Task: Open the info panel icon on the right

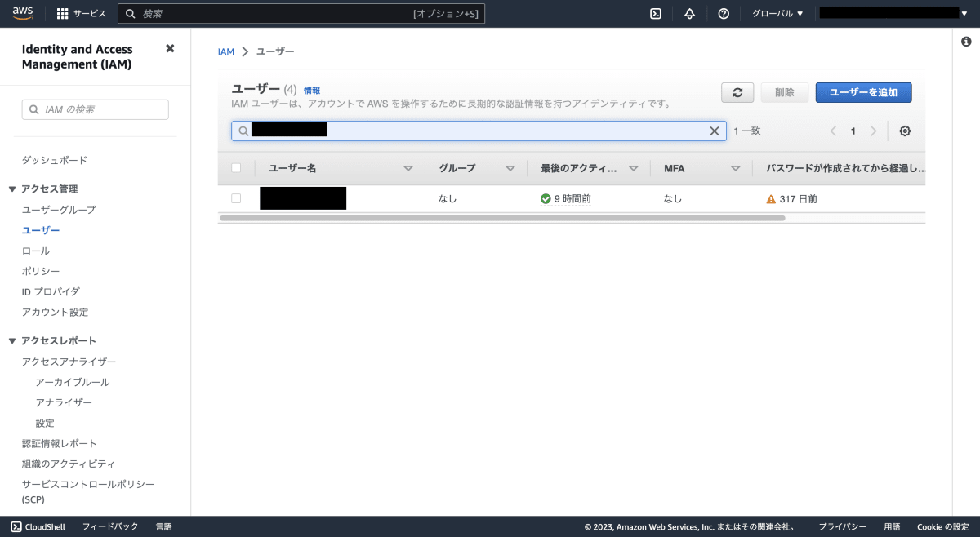Action: (967, 42)
